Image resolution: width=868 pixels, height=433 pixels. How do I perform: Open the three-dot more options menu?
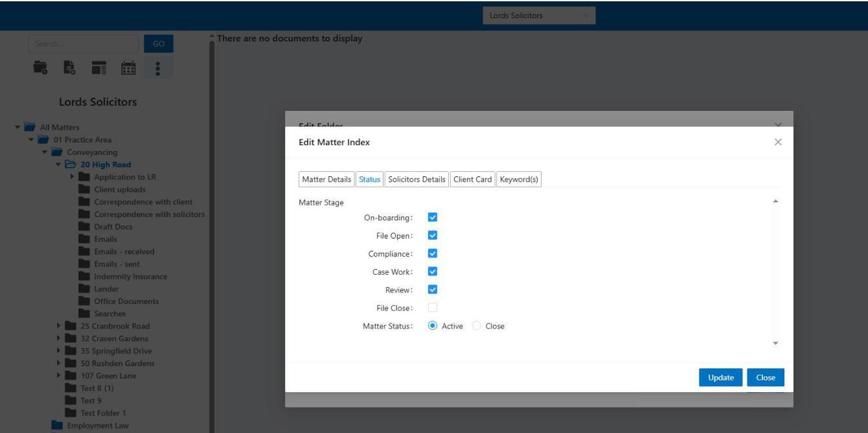[158, 68]
